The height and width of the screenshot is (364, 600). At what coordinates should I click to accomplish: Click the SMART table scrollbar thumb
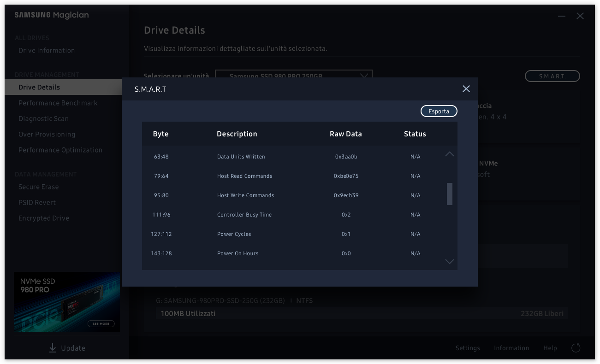click(x=450, y=194)
